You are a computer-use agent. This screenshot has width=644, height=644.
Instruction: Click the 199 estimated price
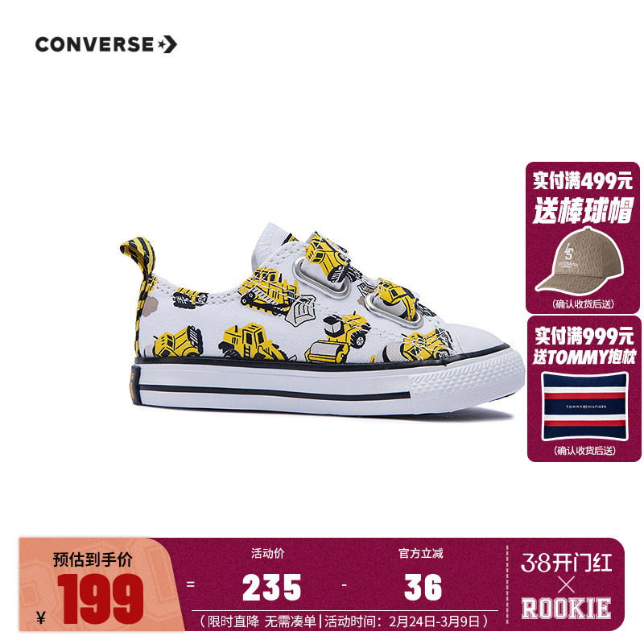point(101,598)
